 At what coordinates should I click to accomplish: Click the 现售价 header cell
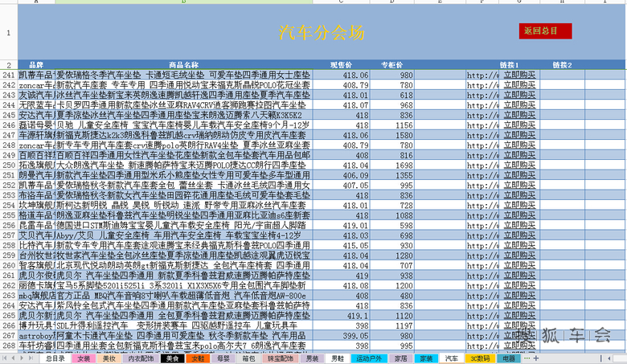tap(341, 64)
